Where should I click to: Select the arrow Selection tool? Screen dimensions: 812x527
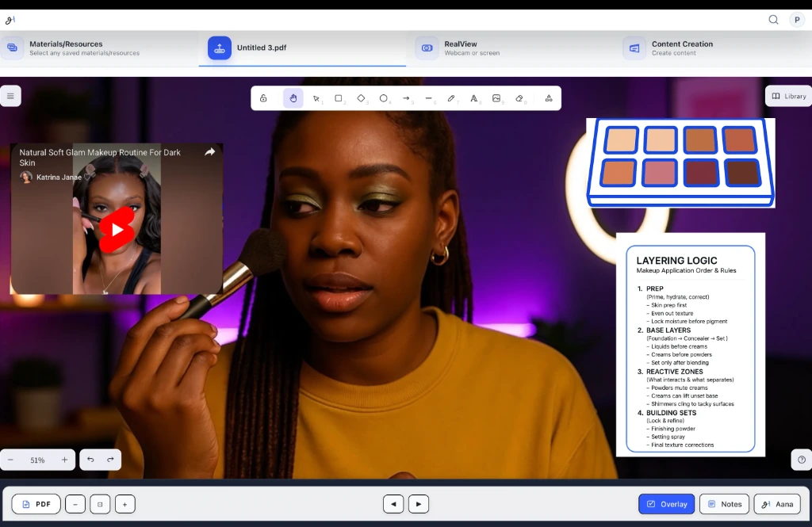pyautogui.click(x=316, y=98)
